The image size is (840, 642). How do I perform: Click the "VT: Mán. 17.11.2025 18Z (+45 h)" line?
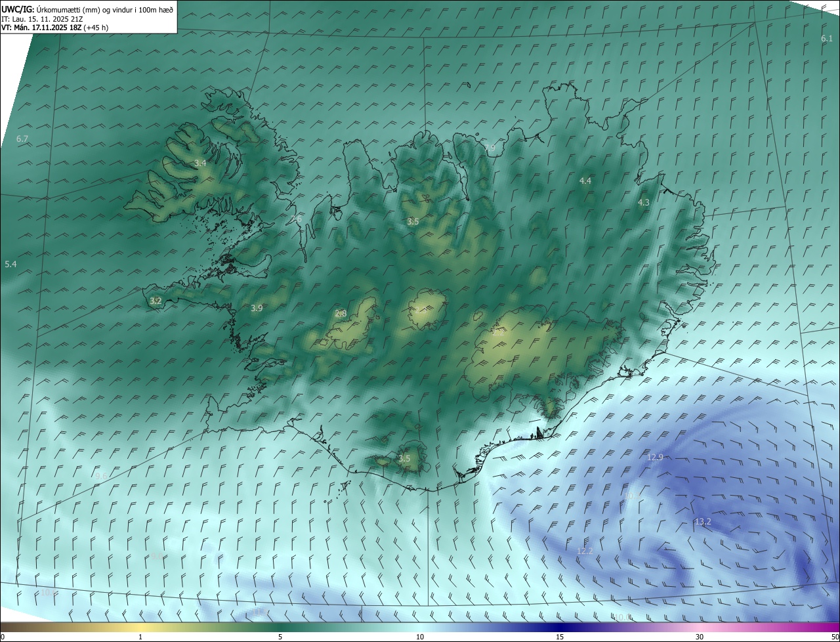[55, 27]
